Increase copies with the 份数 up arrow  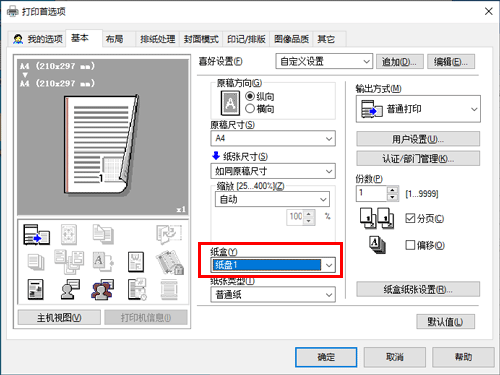coord(393,190)
